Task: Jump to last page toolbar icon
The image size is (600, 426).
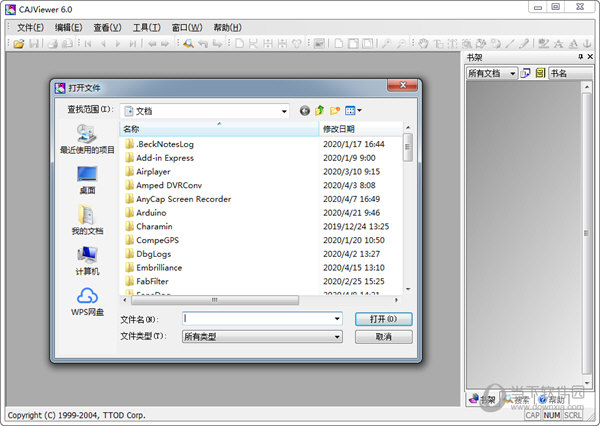Action: 132,44
